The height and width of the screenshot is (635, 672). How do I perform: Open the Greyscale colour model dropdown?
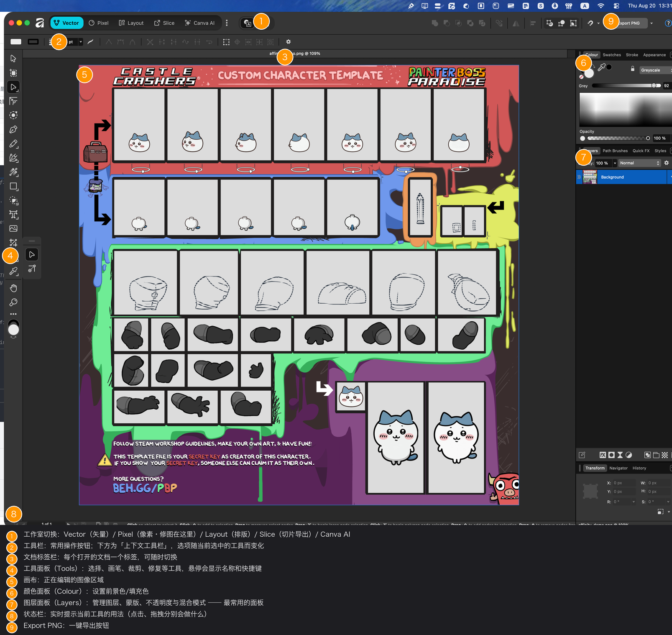pos(655,70)
